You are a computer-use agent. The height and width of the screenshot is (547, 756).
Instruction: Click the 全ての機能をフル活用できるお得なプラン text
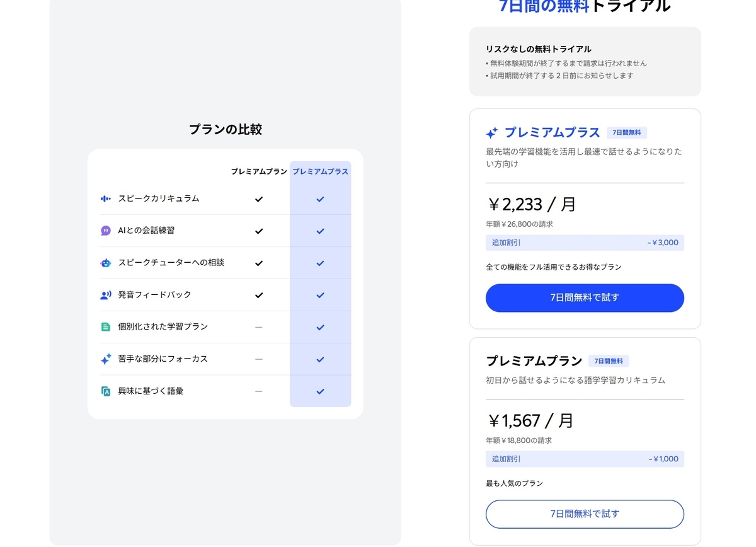coord(554,267)
